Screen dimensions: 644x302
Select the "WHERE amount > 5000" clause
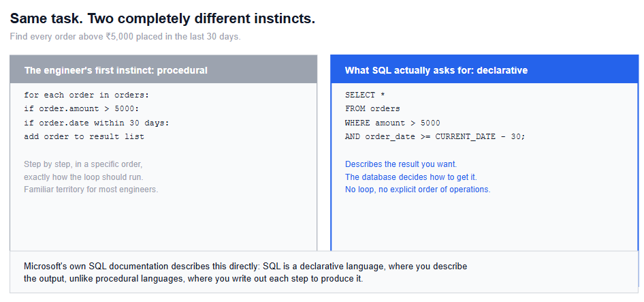[x=393, y=123]
